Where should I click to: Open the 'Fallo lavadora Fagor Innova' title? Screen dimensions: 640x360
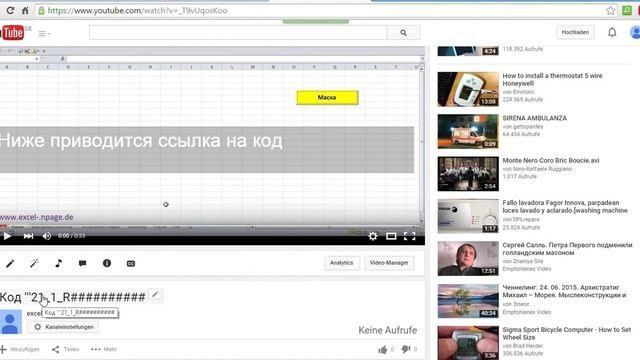click(x=565, y=207)
